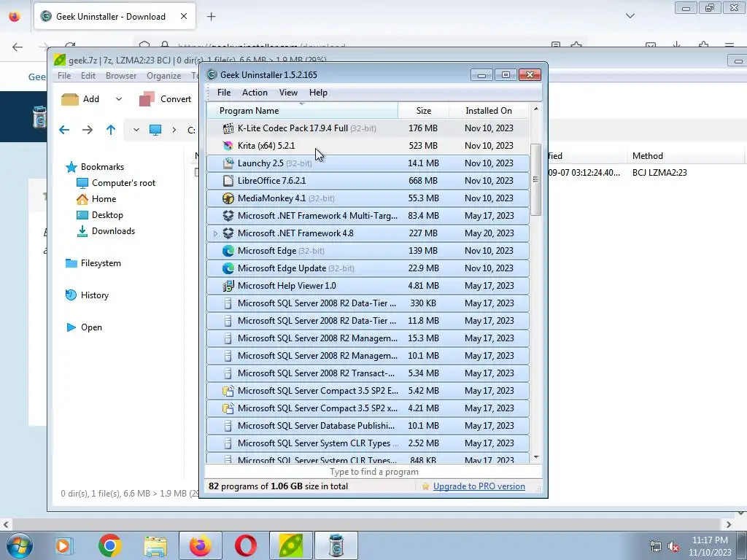Select the Microsoft Edge icon
The height and width of the screenshot is (560, 747).
point(228,251)
